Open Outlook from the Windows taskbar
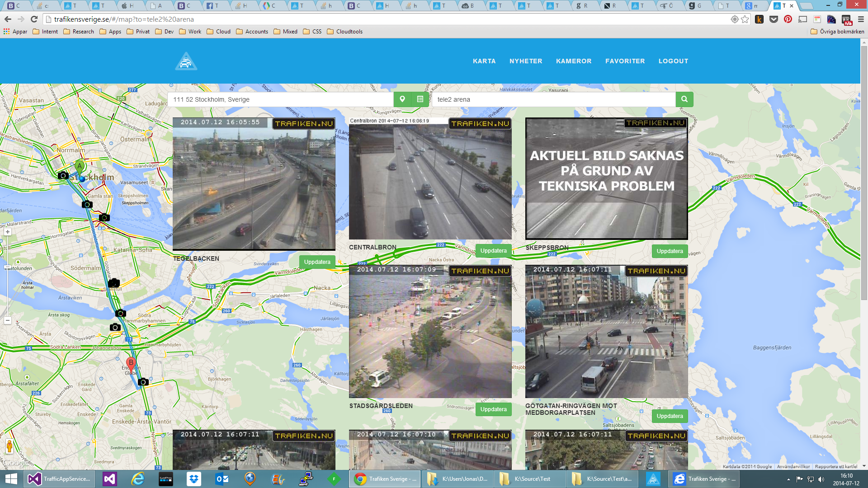 click(x=222, y=479)
